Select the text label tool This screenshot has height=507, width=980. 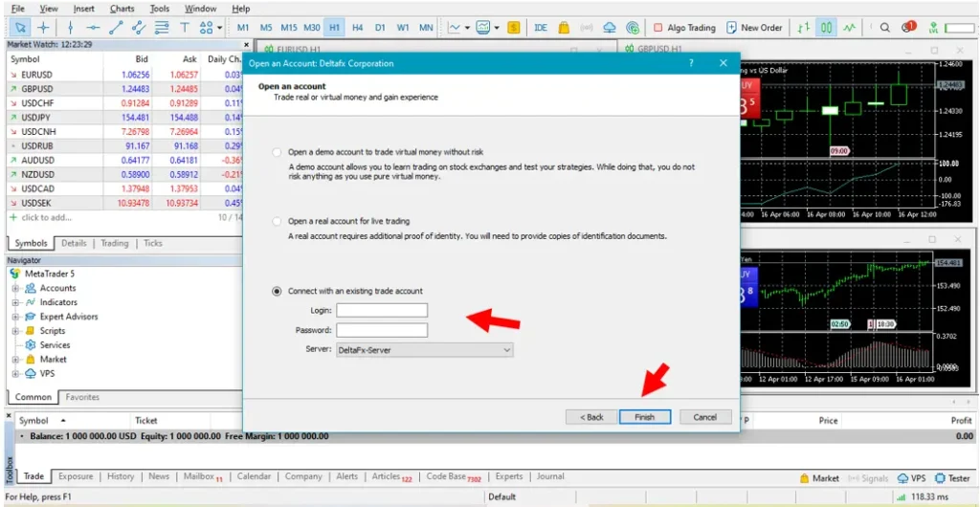coord(185,28)
